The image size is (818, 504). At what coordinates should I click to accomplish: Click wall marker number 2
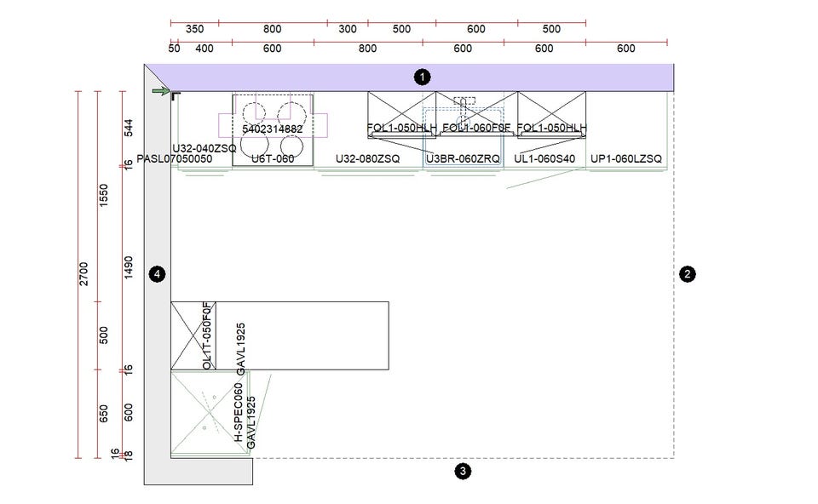click(687, 273)
